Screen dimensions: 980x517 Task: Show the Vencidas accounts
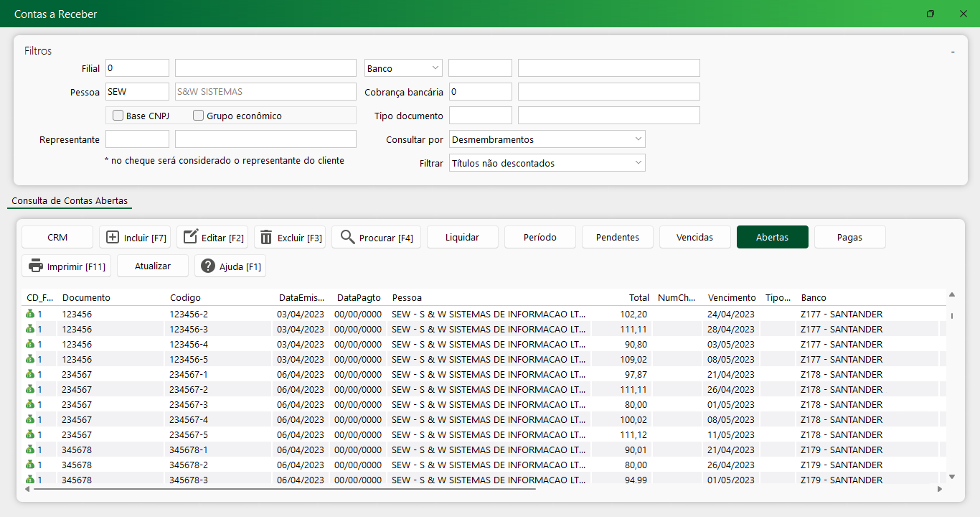click(694, 238)
